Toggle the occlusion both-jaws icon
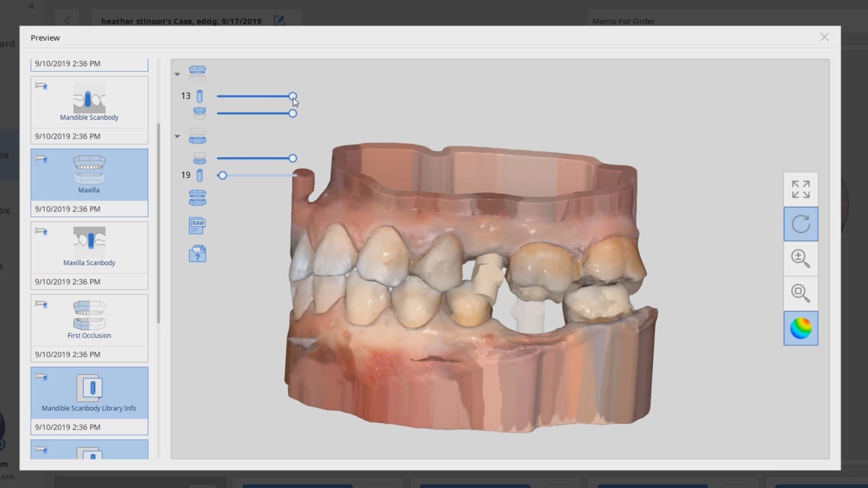The image size is (868, 488). (198, 198)
